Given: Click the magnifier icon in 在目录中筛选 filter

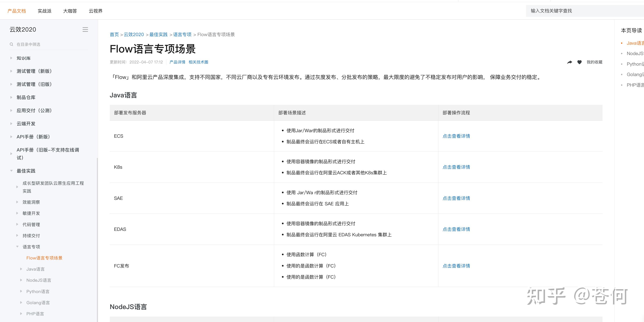Looking at the screenshot, I should pyautogui.click(x=11, y=44).
